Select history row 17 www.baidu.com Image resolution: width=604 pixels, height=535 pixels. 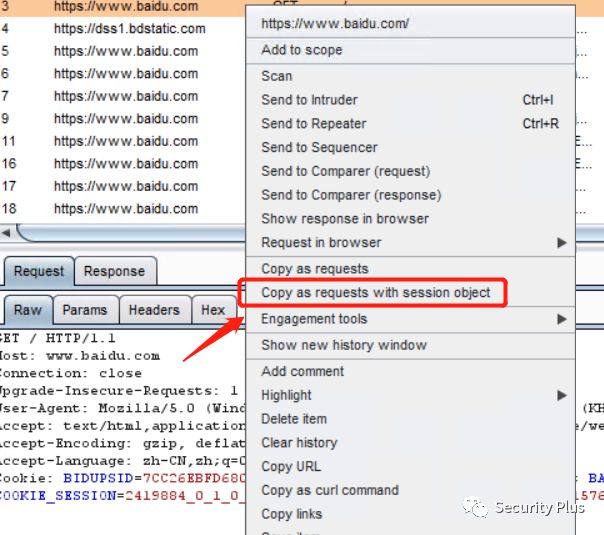tap(122, 186)
